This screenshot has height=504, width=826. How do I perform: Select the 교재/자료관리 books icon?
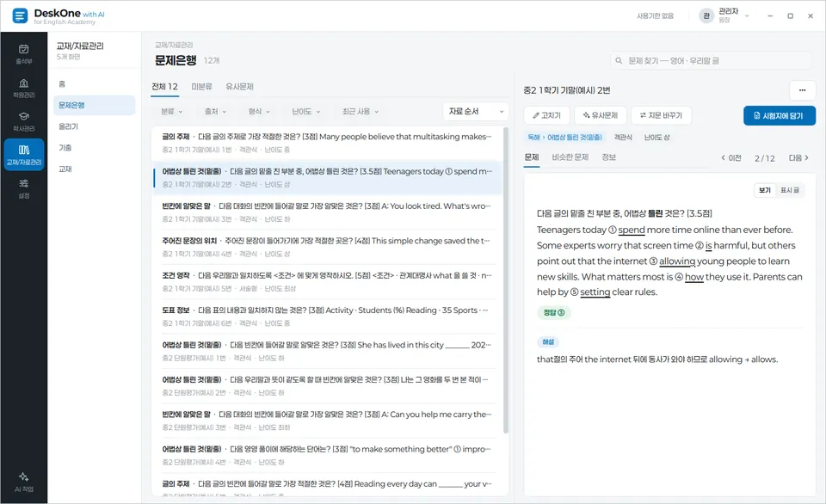point(24,155)
